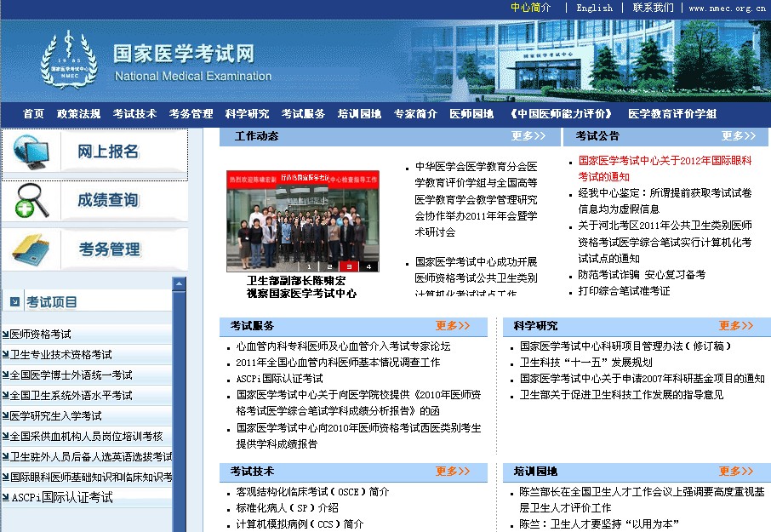771x532 pixels.
Task: Open 打印综合笔试准考证 link
Action: (624, 290)
